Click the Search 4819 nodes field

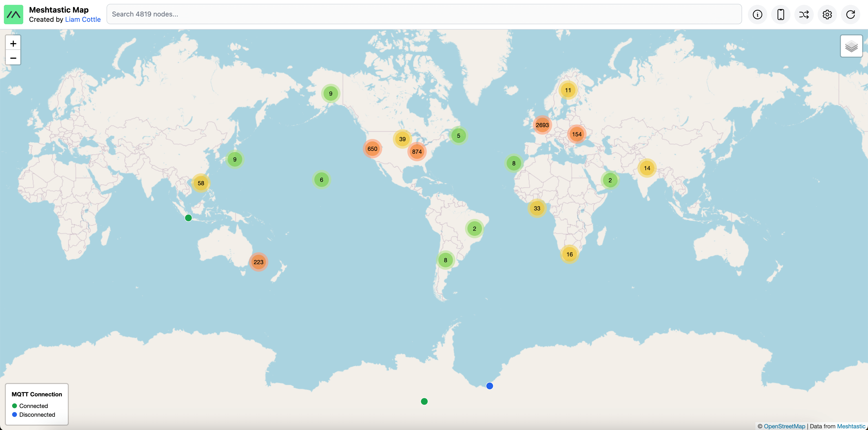(424, 14)
